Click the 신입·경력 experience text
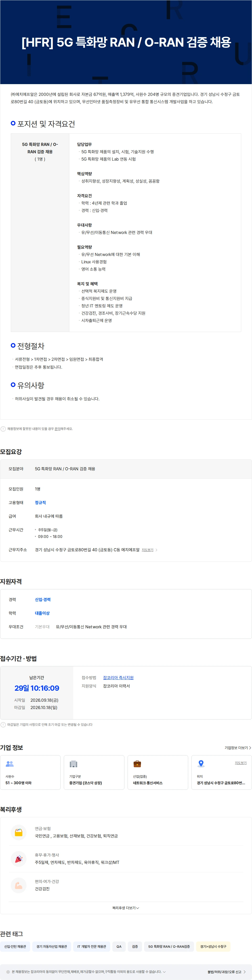Image resolution: width=252 pixels, height=980 pixels. coord(42,600)
